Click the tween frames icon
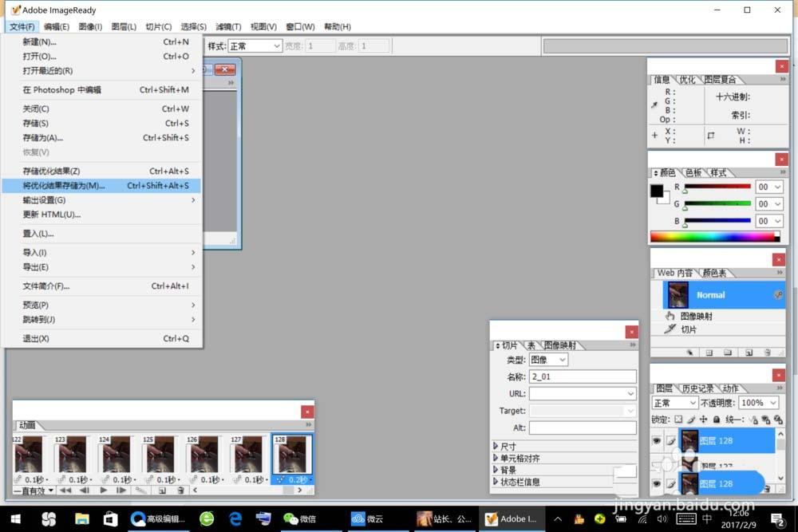The width and height of the screenshot is (798, 532). click(x=141, y=491)
